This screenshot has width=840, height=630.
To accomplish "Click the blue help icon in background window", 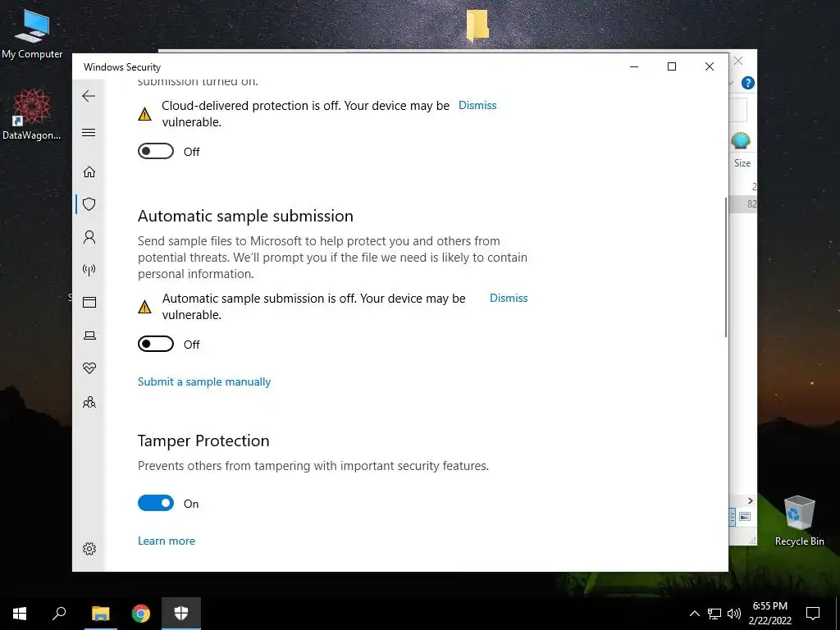I will point(748,83).
